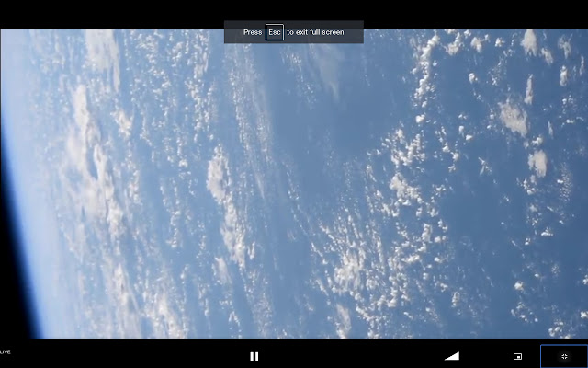Open picture-in-picture mode
Image resolution: width=588 pixels, height=368 pixels.
tap(517, 356)
